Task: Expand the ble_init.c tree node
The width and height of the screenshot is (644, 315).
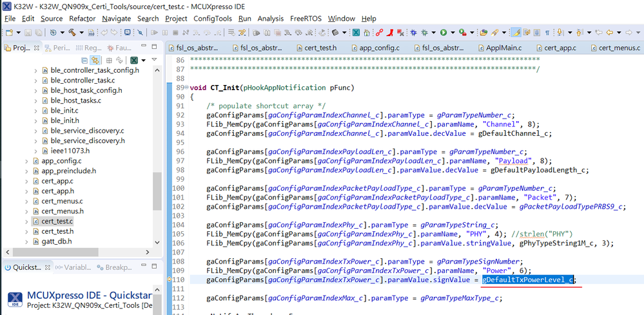Action: click(36, 110)
